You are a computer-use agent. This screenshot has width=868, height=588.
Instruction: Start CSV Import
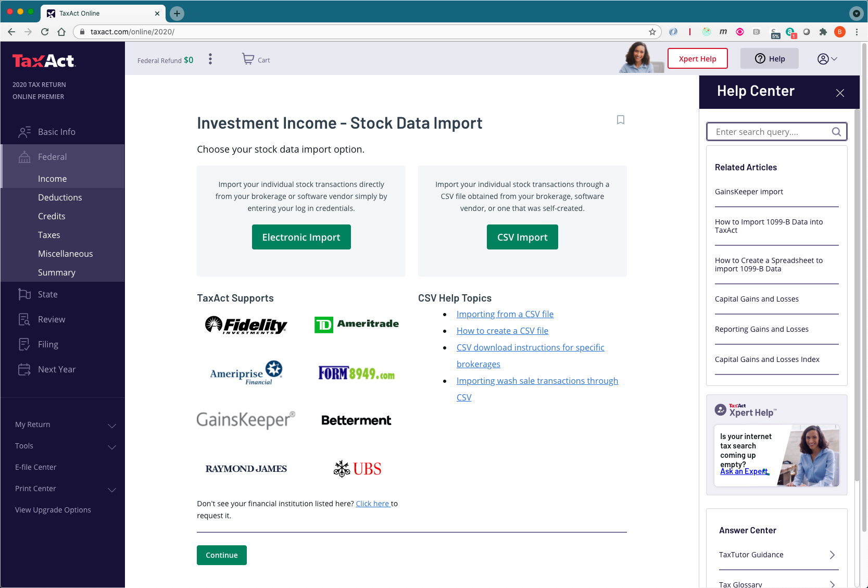pos(522,237)
